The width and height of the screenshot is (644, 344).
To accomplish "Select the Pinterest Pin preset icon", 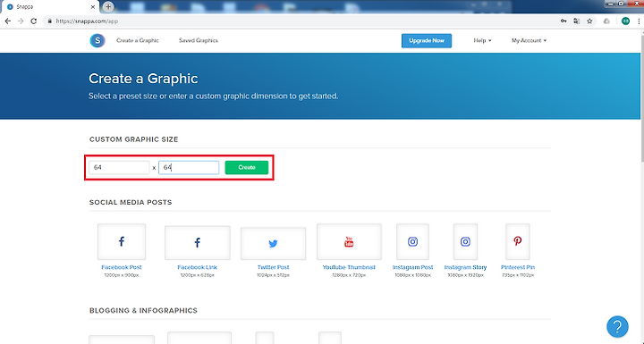I will (518, 241).
